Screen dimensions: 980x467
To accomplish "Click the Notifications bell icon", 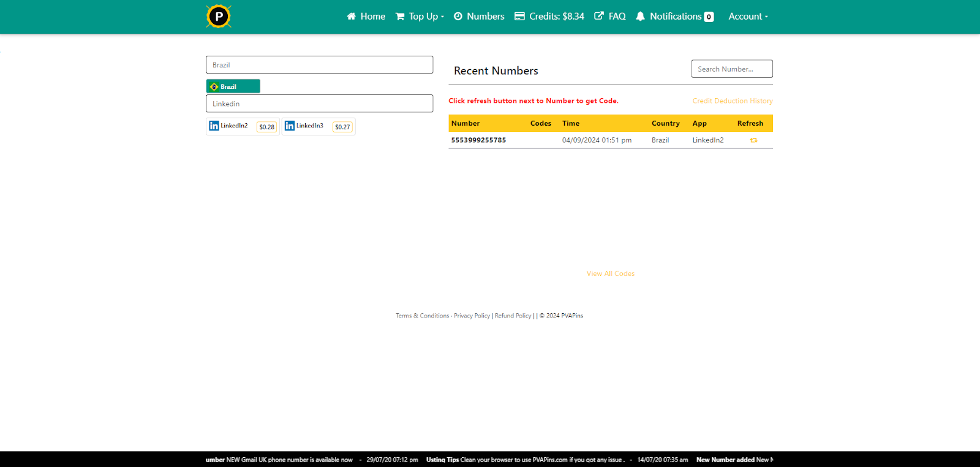I will click(640, 17).
